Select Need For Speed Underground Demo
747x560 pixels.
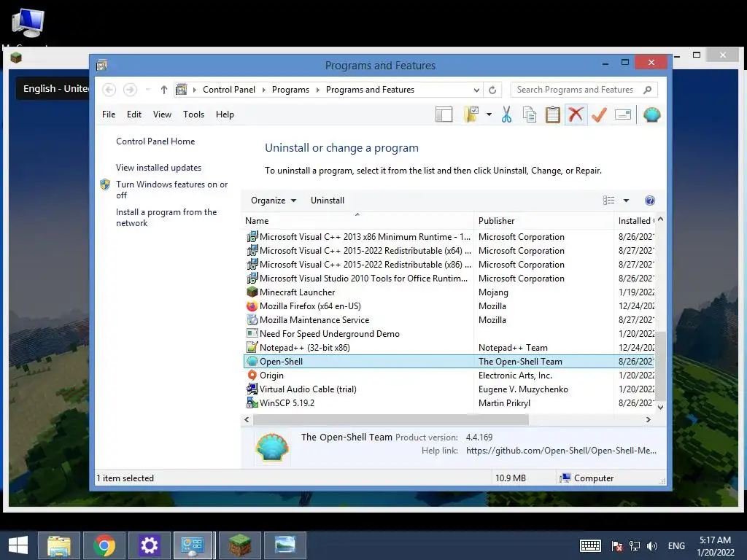click(x=449, y=334)
